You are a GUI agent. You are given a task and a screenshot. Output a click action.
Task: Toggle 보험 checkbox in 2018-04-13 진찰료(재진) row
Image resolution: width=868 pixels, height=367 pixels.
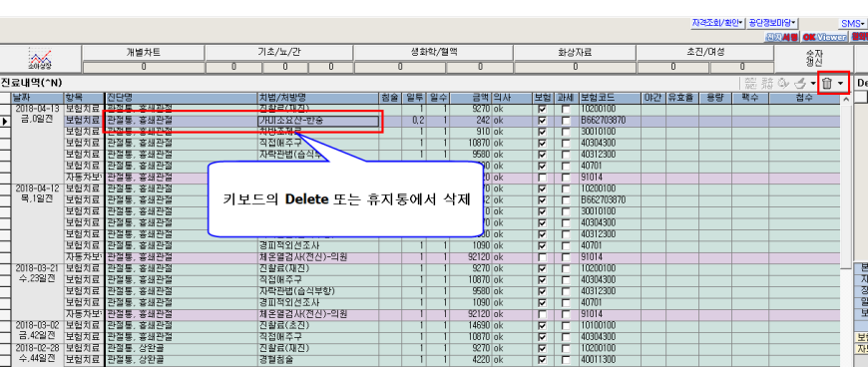(542, 109)
